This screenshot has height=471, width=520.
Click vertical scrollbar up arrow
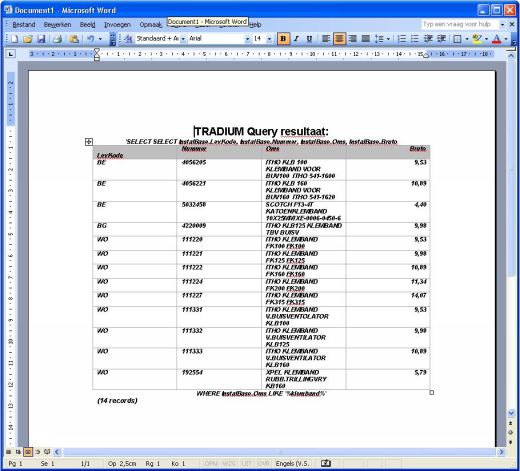pos(511,56)
